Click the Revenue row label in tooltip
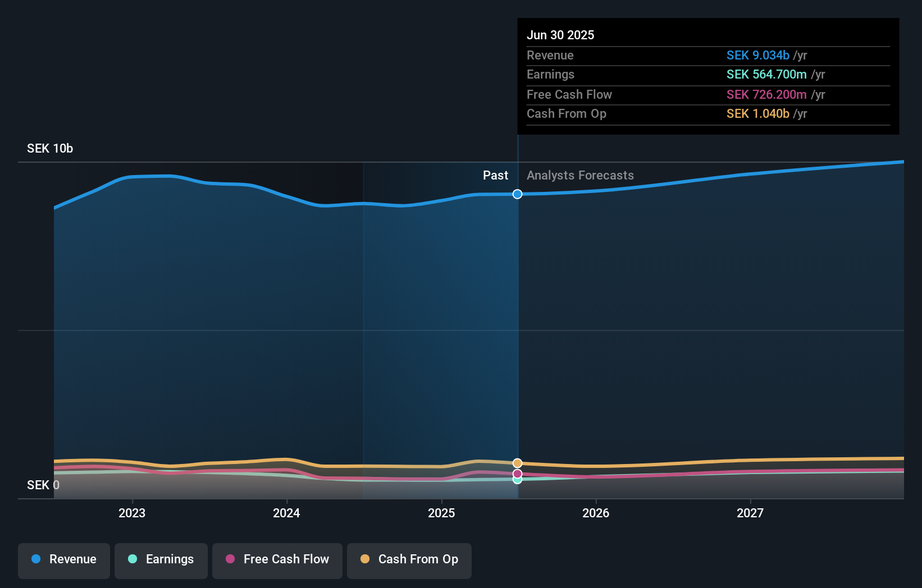The image size is (922, 588). pyautogui.click(x=550, y=55)
